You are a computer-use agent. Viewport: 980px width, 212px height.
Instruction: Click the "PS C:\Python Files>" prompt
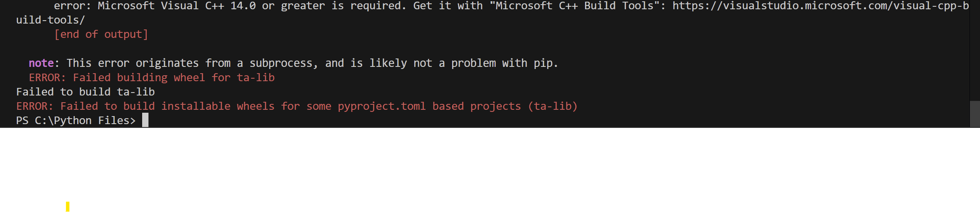76,121
